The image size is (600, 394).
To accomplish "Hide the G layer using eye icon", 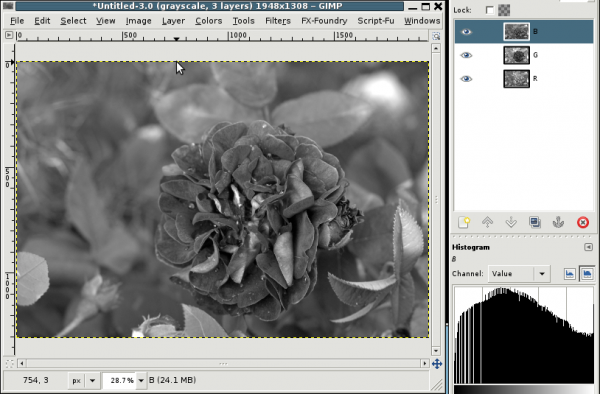I will [x=466, y=55].
